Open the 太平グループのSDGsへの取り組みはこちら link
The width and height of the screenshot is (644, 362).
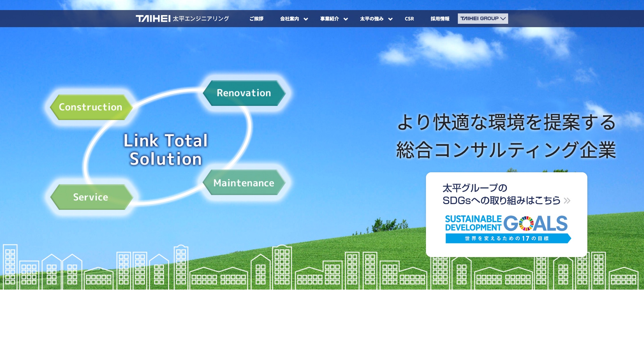pyautogui.click(x=506, y=215)
